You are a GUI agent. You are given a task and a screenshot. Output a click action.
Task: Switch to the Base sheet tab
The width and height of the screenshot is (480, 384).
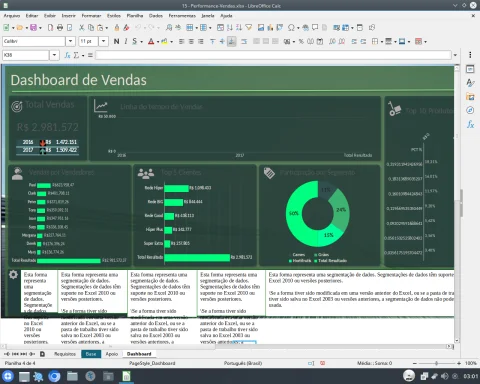91,354
